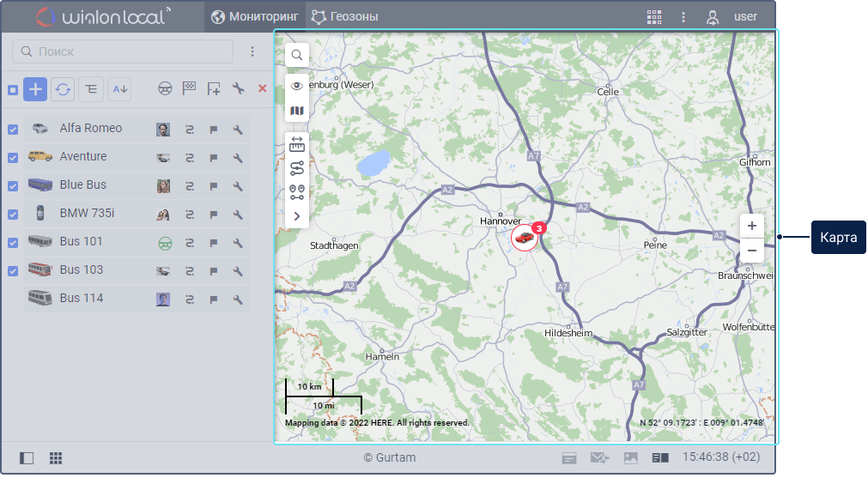The image size is (868, 478).
Task: Click the refresh work list button
Action: point(64,89)
